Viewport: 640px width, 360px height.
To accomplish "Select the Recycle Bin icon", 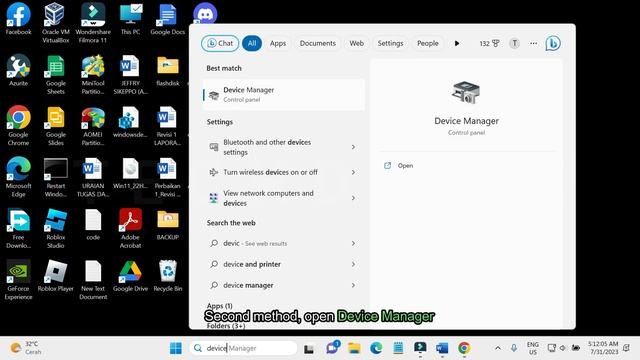I will click(167, 276).
